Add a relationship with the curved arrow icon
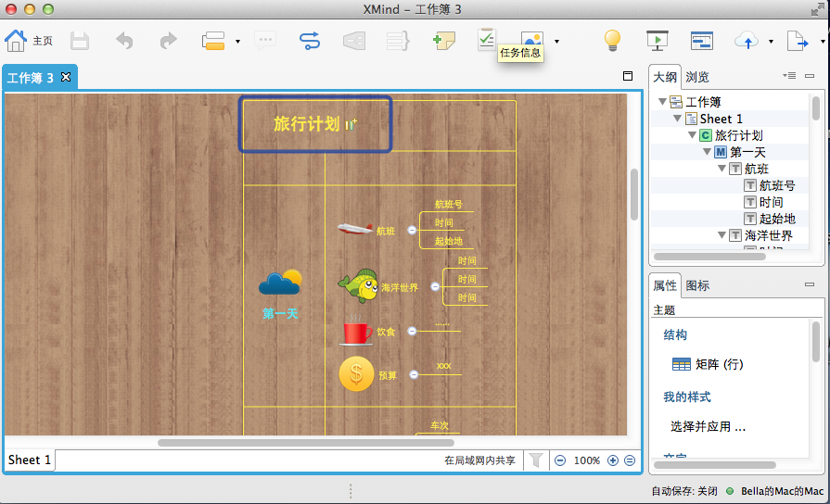The width and height of the screenshot is (830, 504). coord(310,41)
